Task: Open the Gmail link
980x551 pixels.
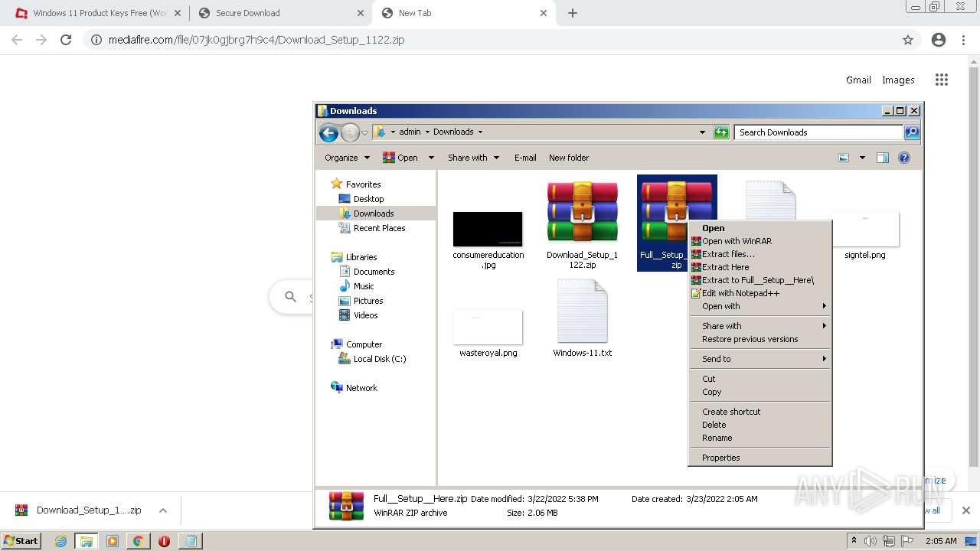Action: [x=858, y=80]
